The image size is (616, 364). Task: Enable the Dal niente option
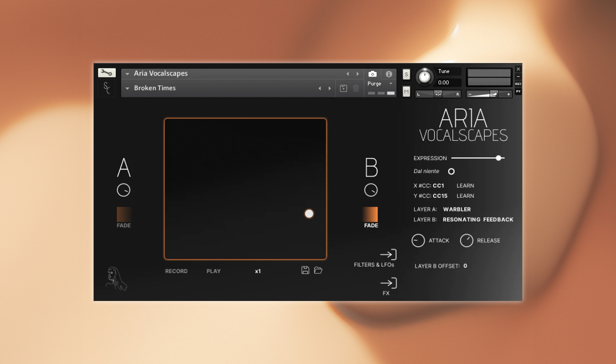click(x=451, y=171)
